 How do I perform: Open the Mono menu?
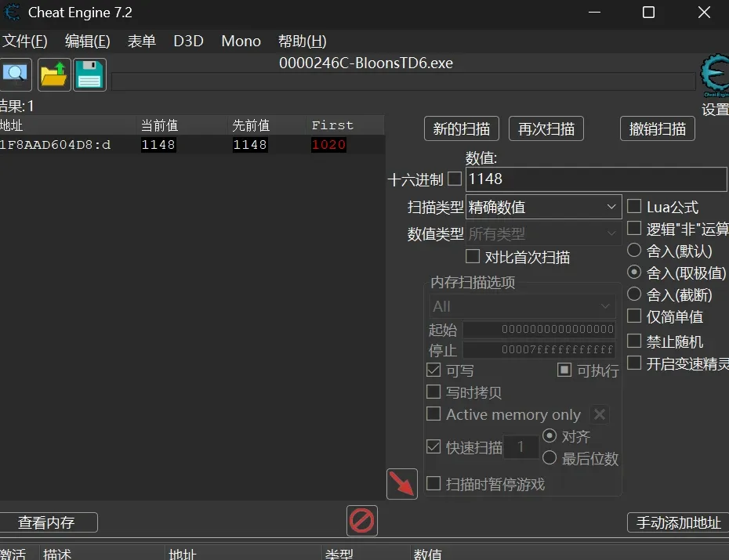[241, 42]
